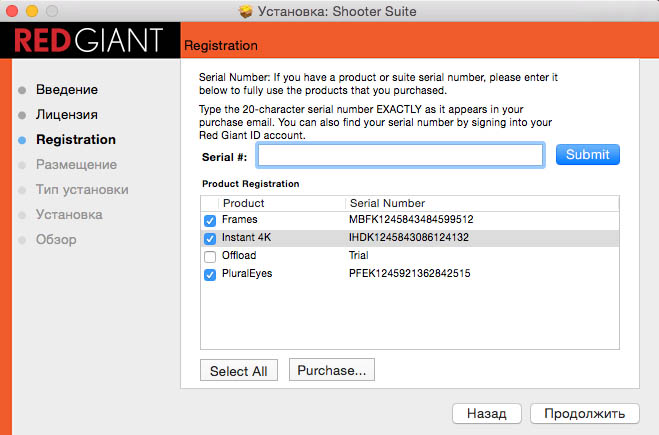
Task: Click the Trial text in Offload row
Action: click(358, 256)
